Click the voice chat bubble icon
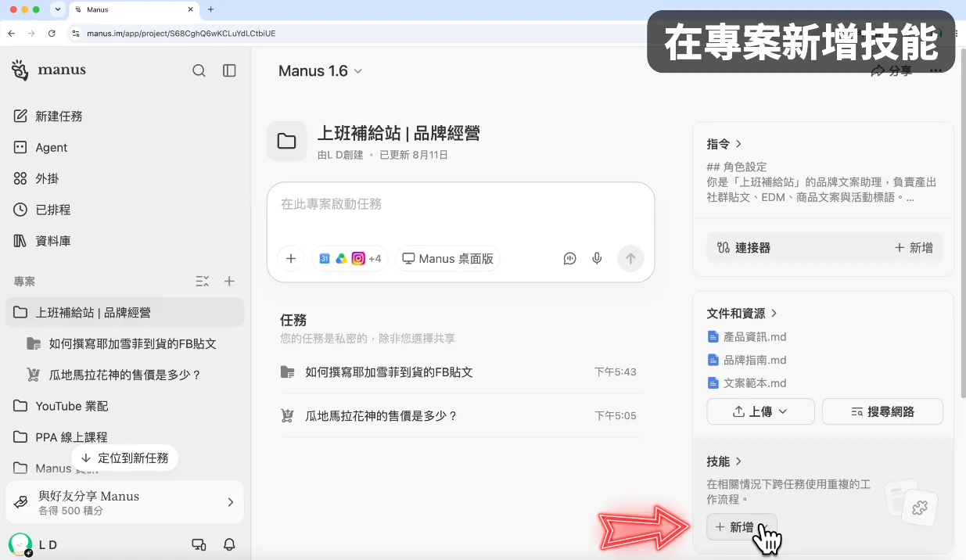 pos(569,259)
